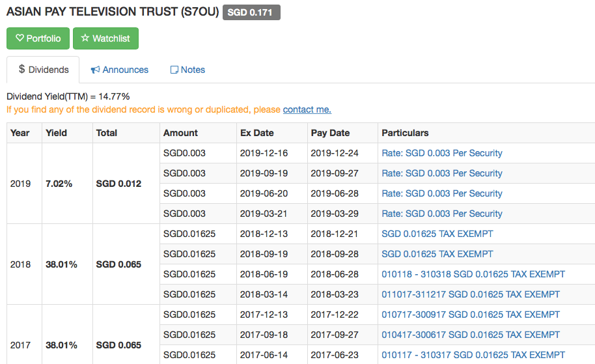The image size is (595, 364).
Task: Open particulars for 2019-09-19 ex date dividend
Action: pyautogui.click(x=442, y=173)
